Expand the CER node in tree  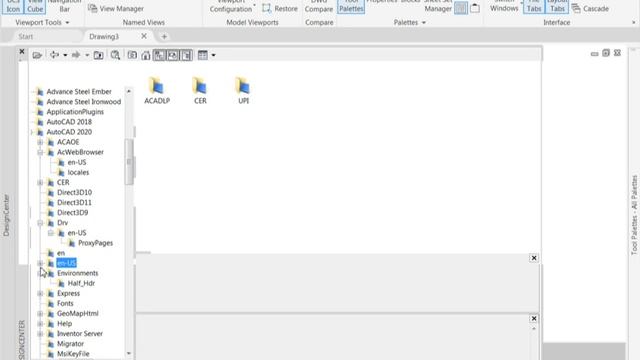point(40,182)
